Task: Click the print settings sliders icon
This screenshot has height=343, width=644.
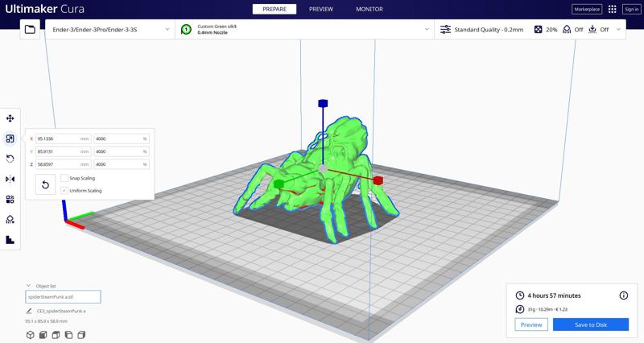Action: tap(445, 30)
